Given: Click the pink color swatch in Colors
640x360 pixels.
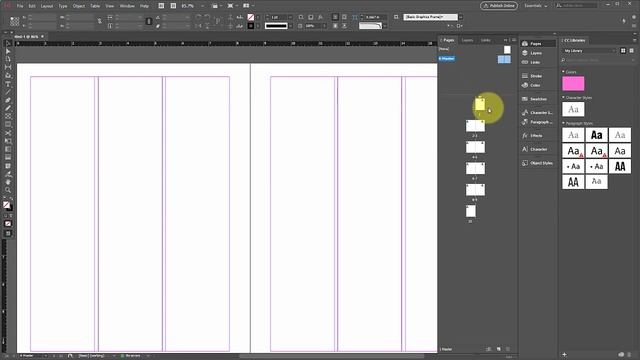Looking at the screenshot, I should pyautogui.click(x=573, y=84).
